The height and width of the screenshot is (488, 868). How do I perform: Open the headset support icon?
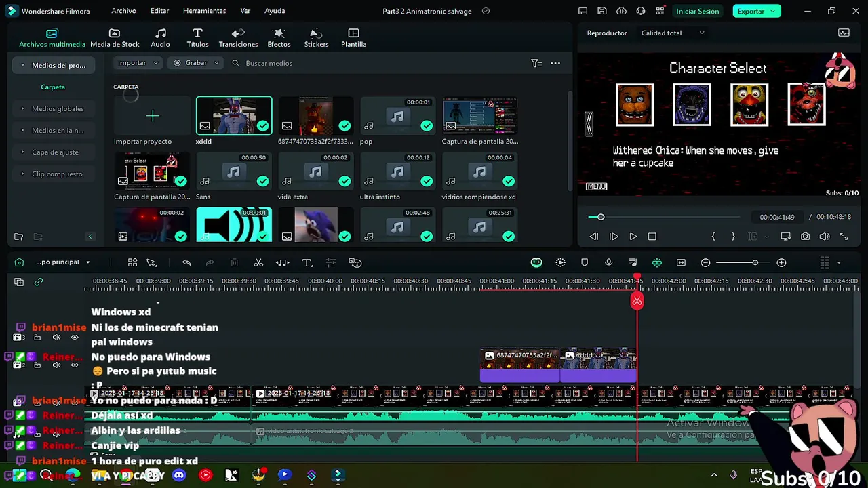[641, 11]
